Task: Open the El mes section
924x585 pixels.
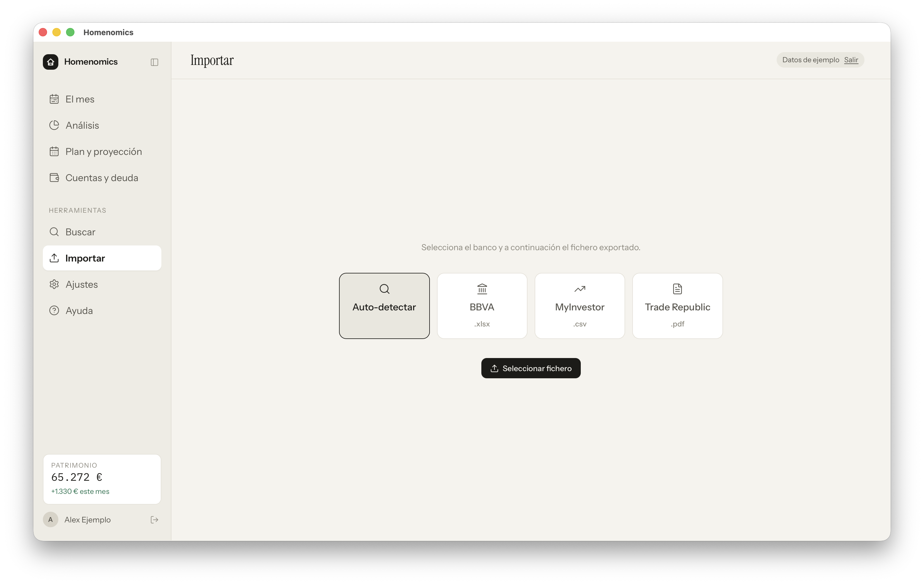Action: 102,99
